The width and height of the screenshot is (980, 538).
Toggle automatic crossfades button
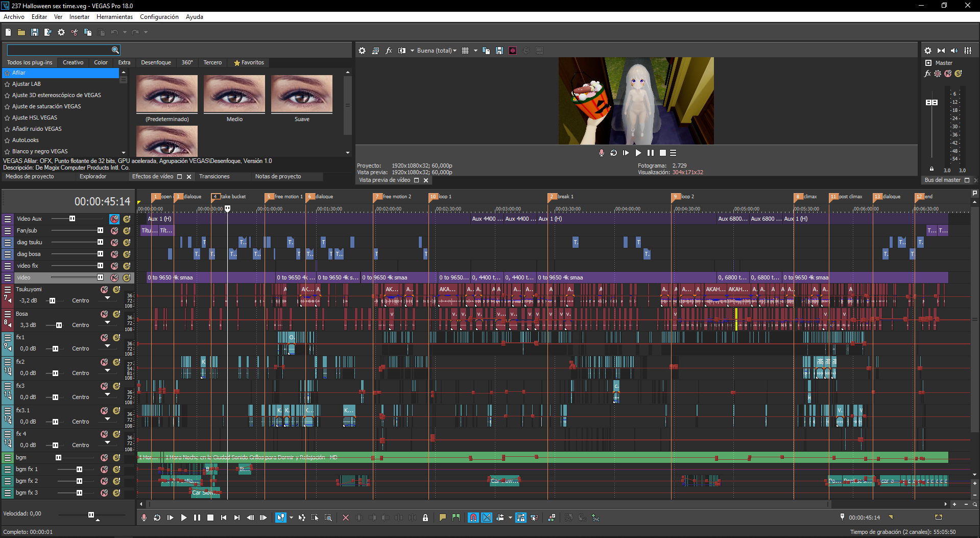click(487, 518)
